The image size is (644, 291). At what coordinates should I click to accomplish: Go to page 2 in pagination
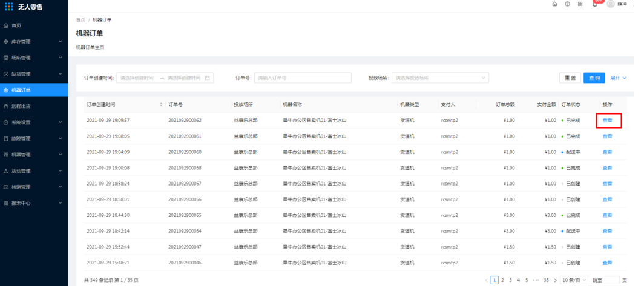(x=502, y=280)
